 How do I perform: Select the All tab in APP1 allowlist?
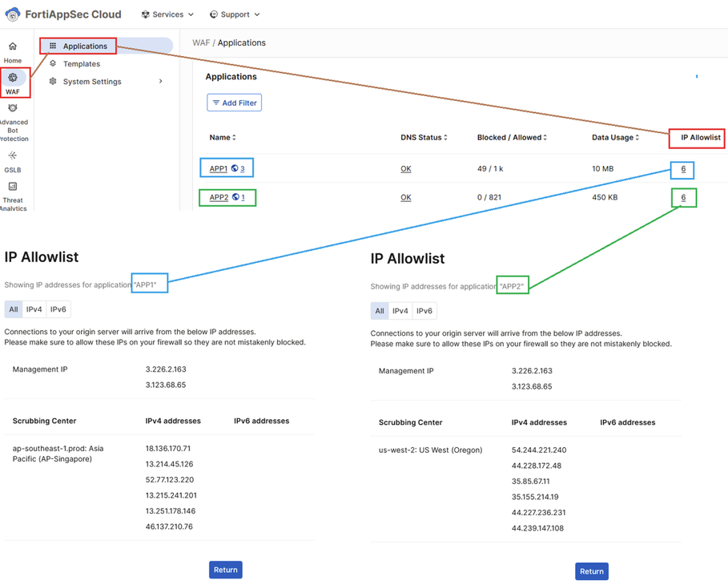click(x=14, y=309)
